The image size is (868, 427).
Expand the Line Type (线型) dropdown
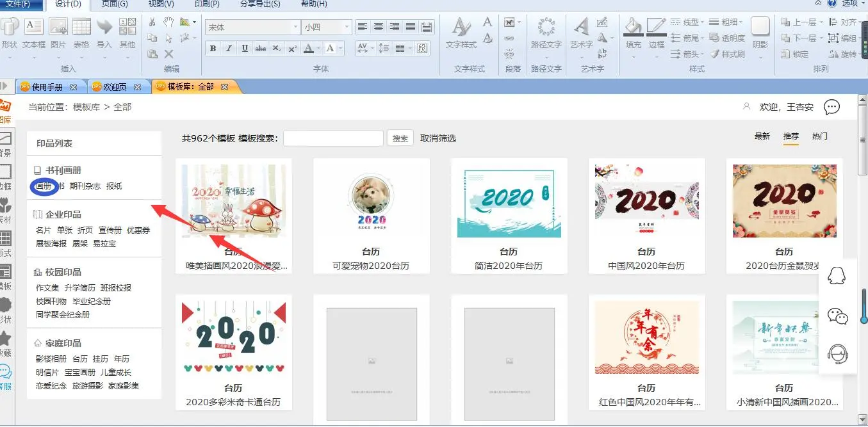tap(690, 22)
